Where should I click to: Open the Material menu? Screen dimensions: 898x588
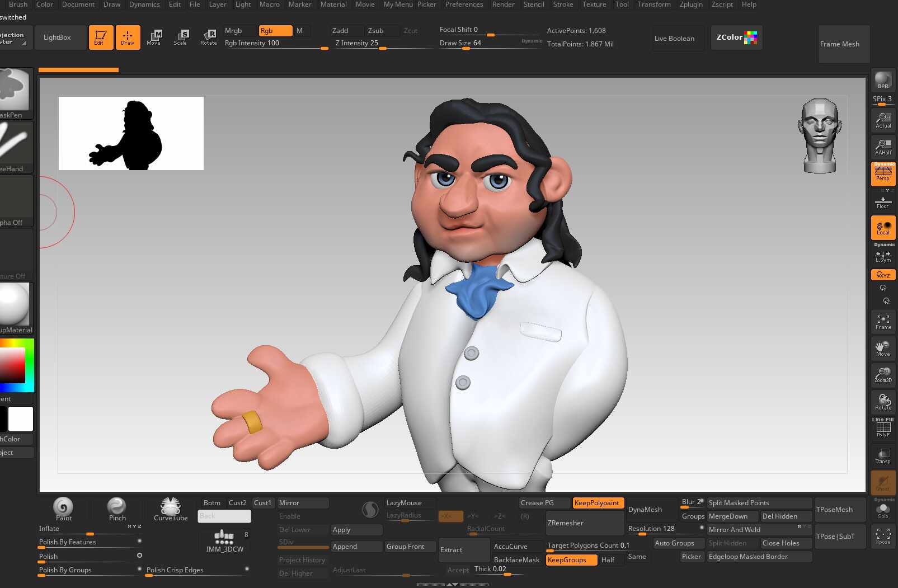click(333, 4)
